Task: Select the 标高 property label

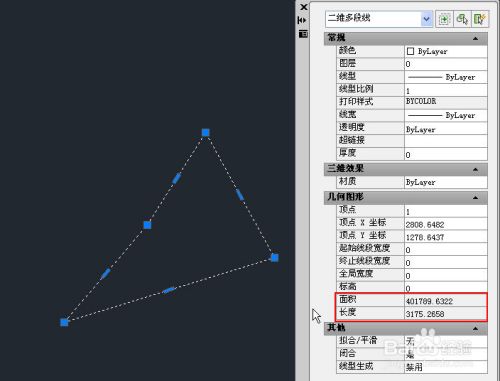Action: 347,286
